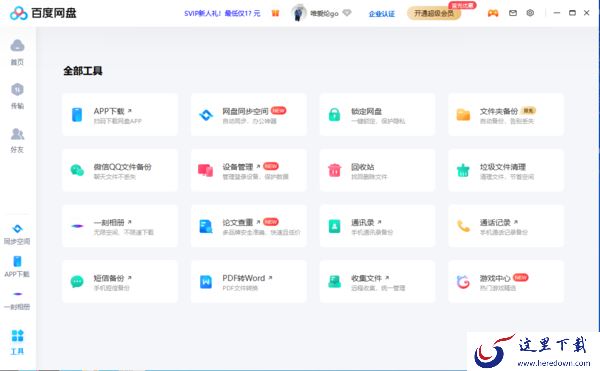Click the 论文查重 document icon

coord(206,226)
